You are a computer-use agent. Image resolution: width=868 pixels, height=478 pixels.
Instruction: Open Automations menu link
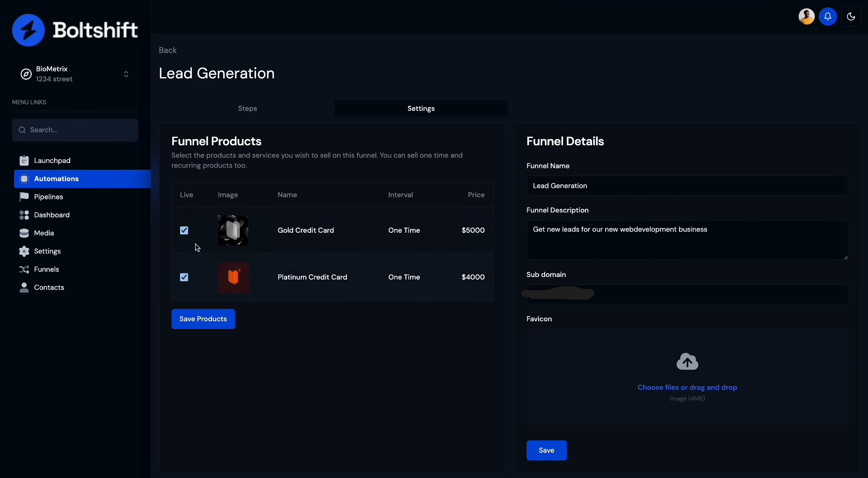pyautogui.click(x=82, y=179)
